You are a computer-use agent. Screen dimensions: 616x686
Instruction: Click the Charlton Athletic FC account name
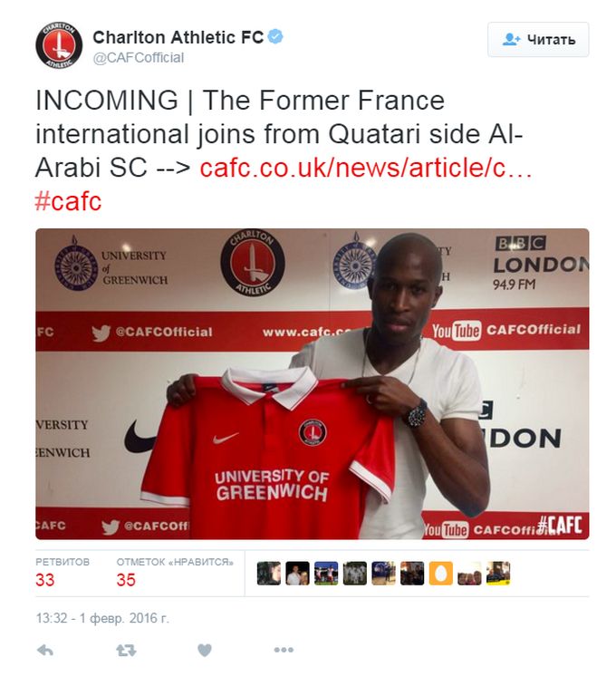tap(178, 37)
